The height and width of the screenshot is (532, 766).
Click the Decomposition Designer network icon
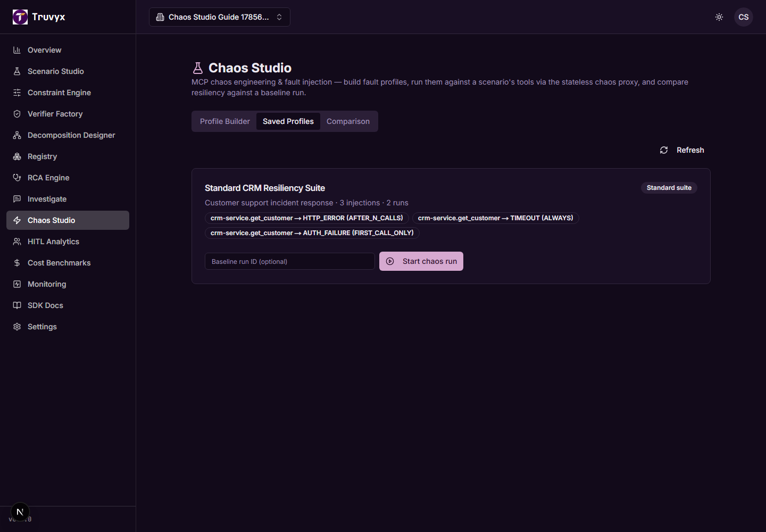coord(17,135)
